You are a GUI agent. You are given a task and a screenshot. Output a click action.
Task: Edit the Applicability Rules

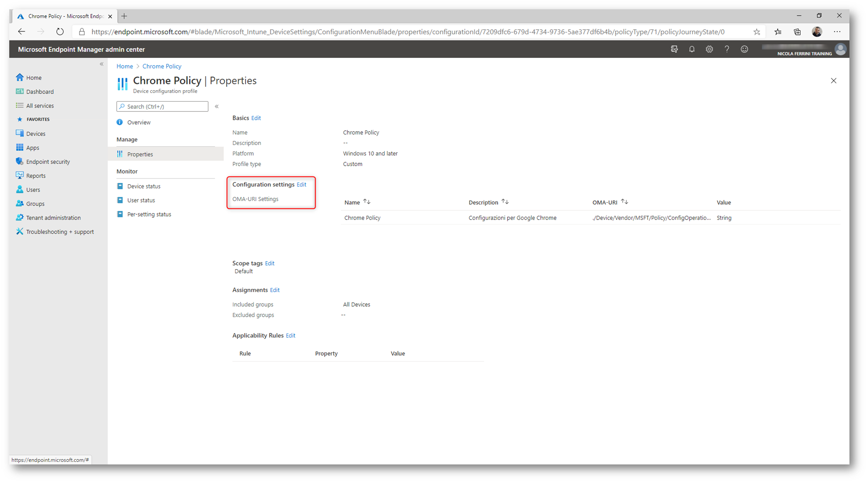290,335
